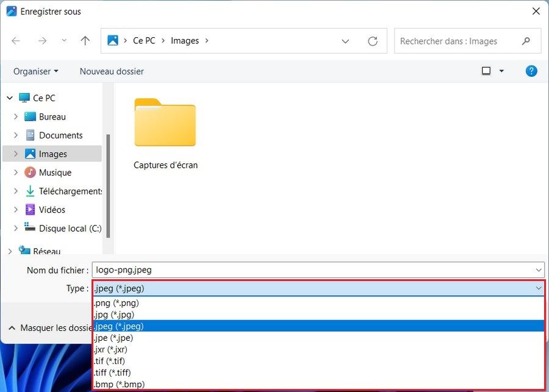
Task: Click the forward navigation arrow
Action: click(42, 41)
